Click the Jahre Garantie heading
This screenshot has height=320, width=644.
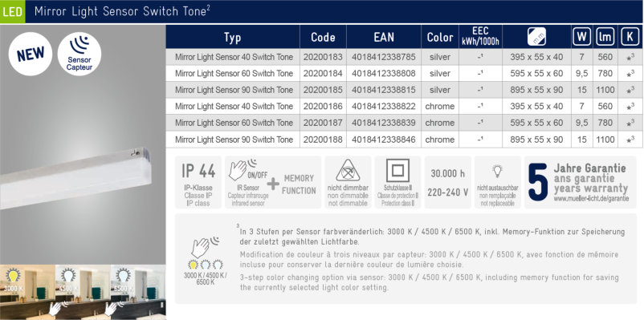tap(589, 168)
